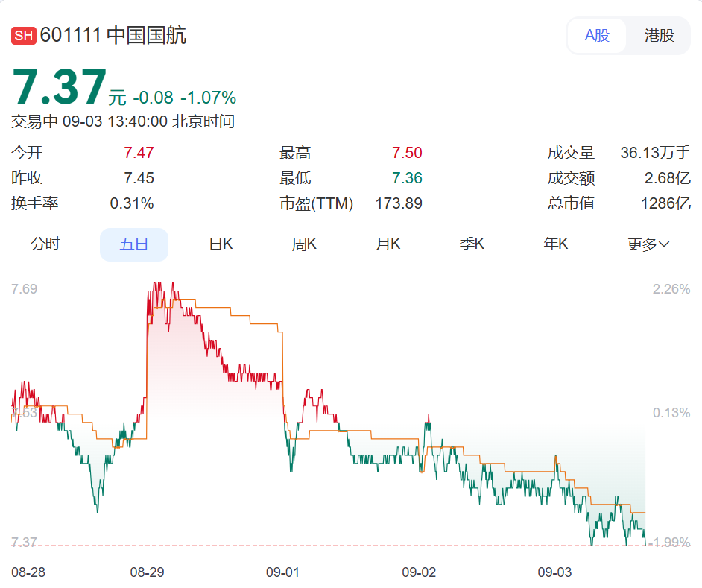Click the price peak on 08-29 in the chart
This screenshot has width=702, height=588.
click(156, 285)
